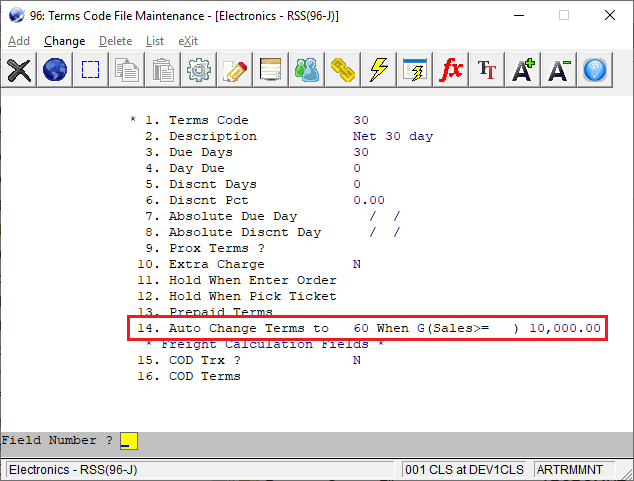This screenshot has width=634, height=481.
Task: Decrease font size with A- icon
Action: 559,70
